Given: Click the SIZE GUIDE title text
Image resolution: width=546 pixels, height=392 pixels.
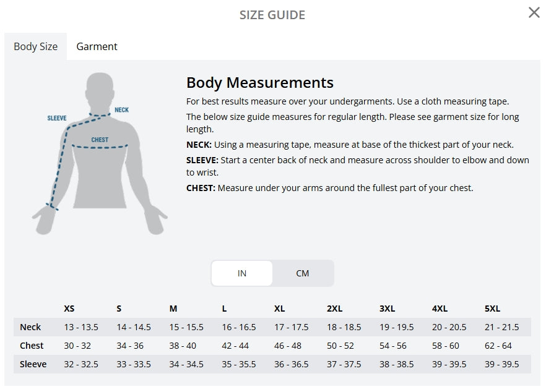Looking at the screenshot, I should tap(272, 15).
